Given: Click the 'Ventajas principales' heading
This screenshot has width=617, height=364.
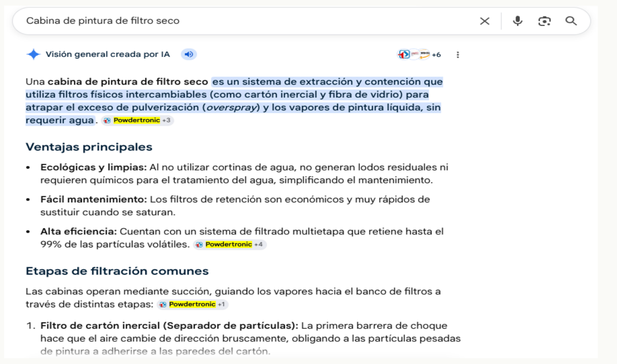Looking at the screenshot, I should click(x=89, y=147).
